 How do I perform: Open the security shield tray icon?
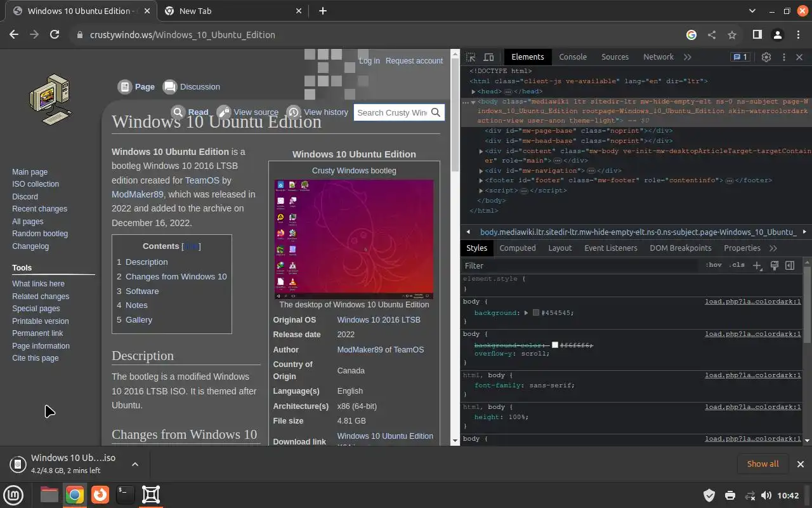point(709,495)
